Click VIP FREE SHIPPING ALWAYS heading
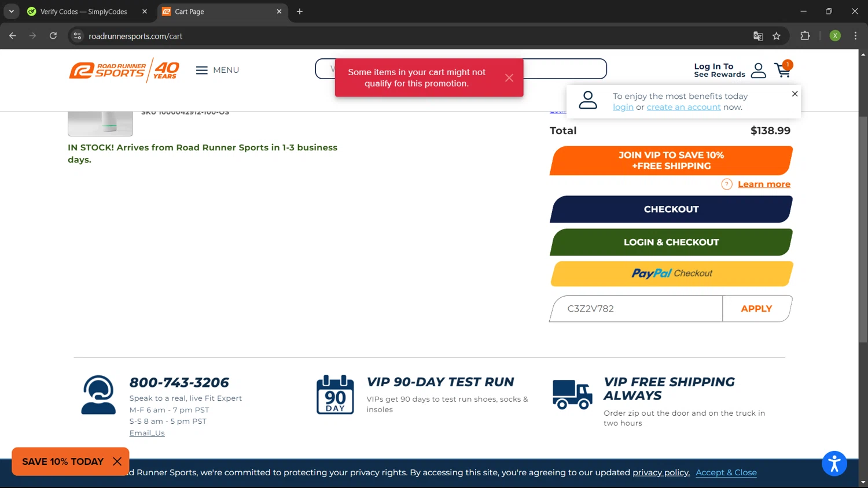The image size is (868, 488). tap(669, 389)
